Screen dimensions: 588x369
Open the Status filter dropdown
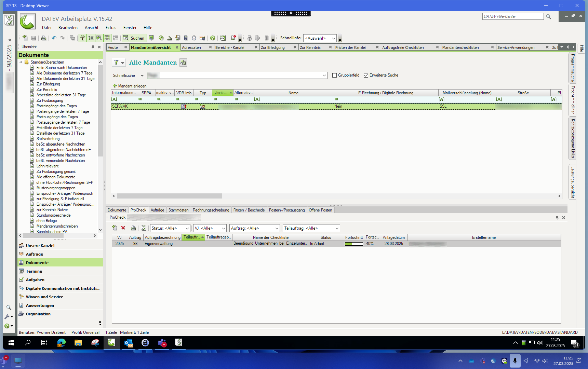click(187, 228)
